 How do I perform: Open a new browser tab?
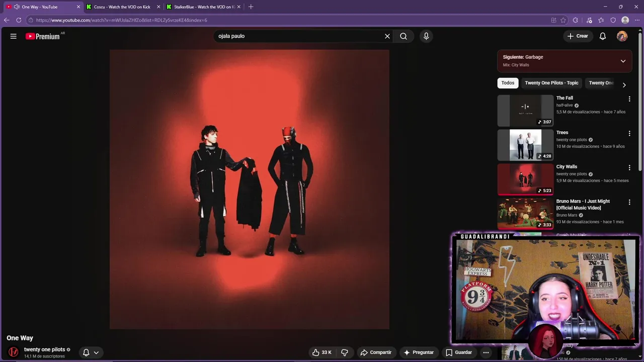[x=251, y=7]
